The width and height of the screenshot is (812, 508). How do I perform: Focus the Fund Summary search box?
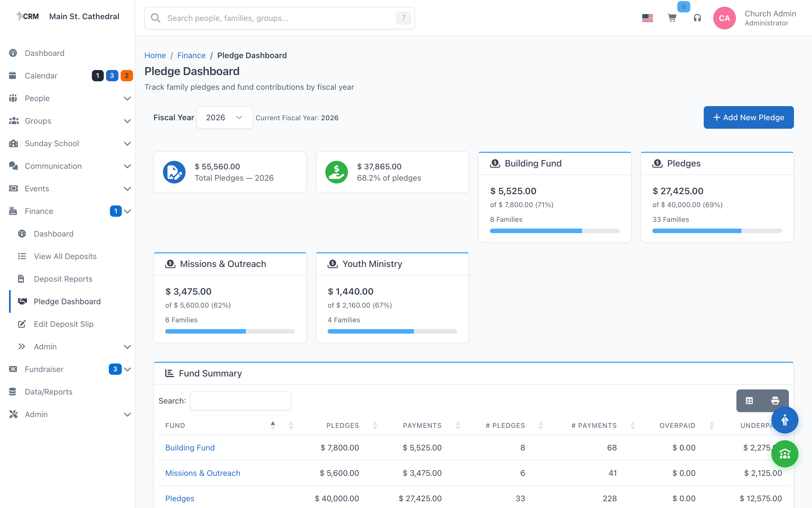tap(240, 400)
